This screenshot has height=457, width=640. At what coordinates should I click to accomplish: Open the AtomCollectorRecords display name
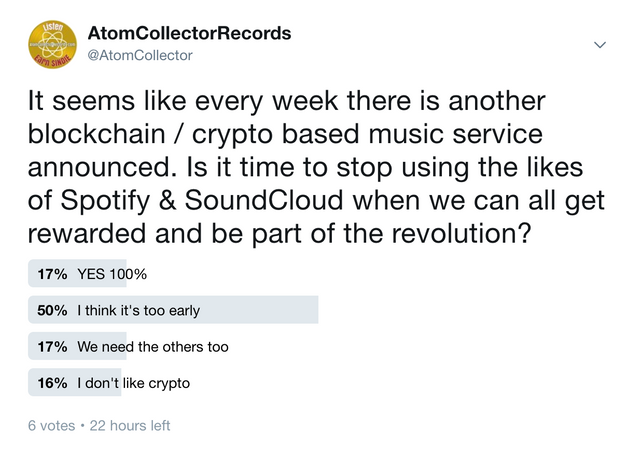189,33
